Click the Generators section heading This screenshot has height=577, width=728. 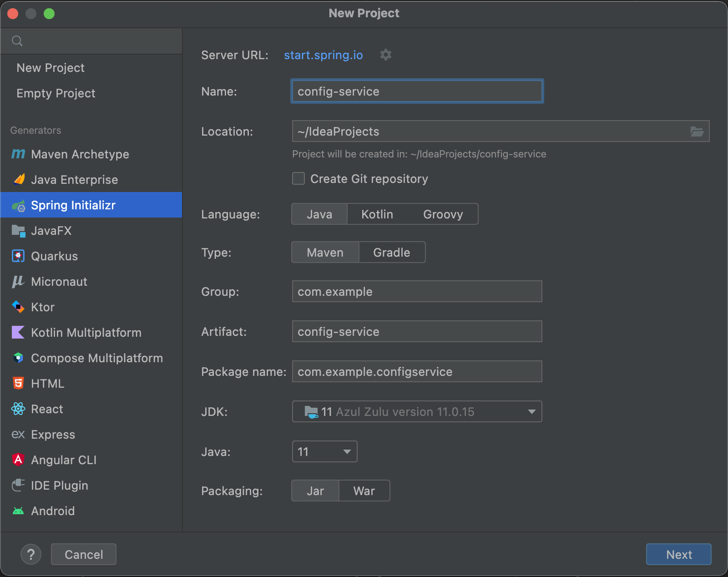point(35,131)
